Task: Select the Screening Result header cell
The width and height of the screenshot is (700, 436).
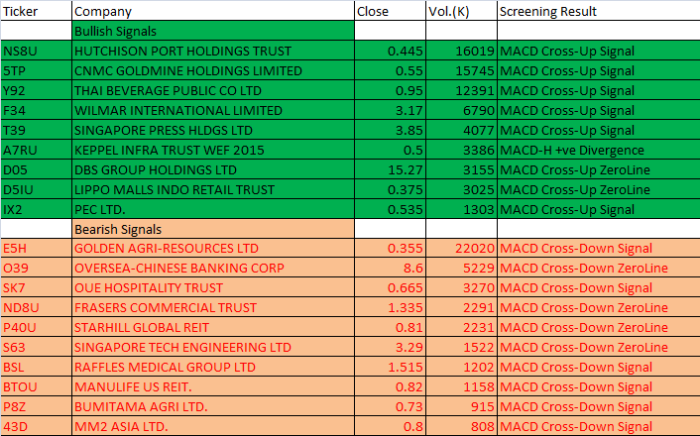Action: (599, 11)
